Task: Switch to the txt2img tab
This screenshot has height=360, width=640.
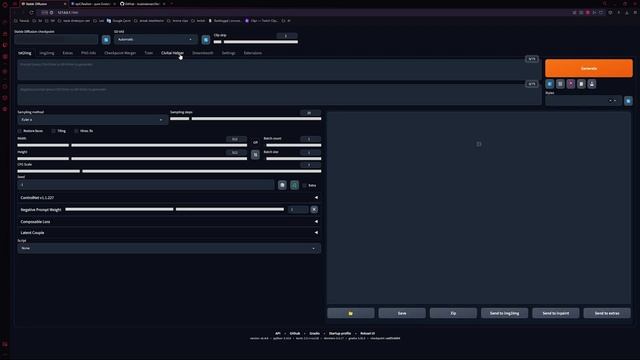Action: (24, 53)
